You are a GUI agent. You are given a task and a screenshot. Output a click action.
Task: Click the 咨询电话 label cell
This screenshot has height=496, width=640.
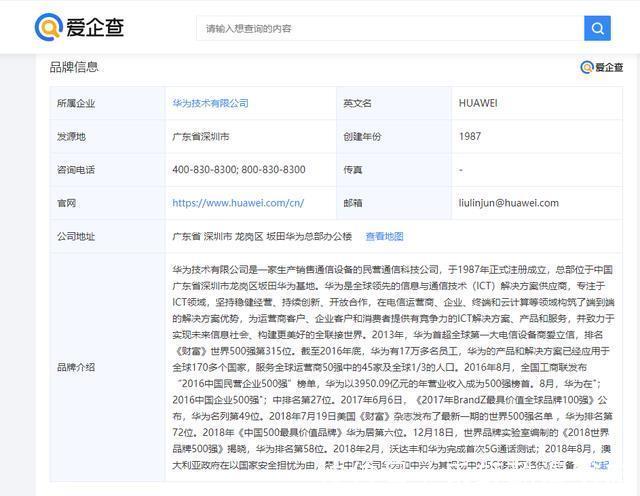click(107, 170)
